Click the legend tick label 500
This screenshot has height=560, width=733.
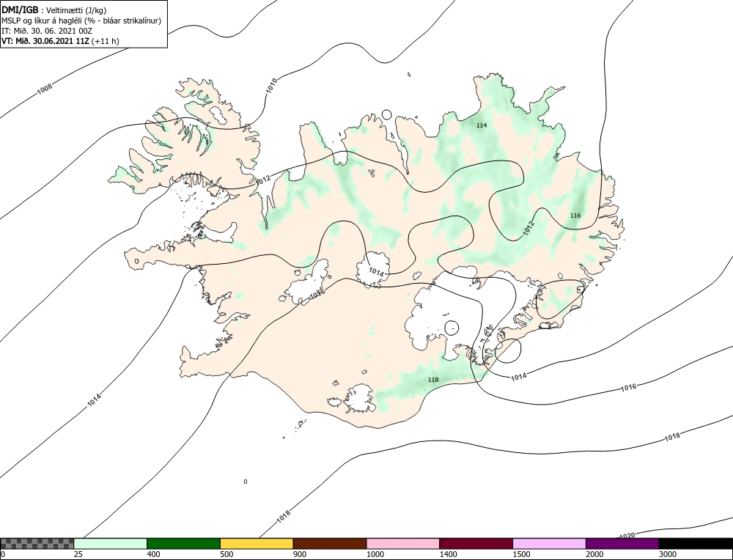click(x=226, y=554)
